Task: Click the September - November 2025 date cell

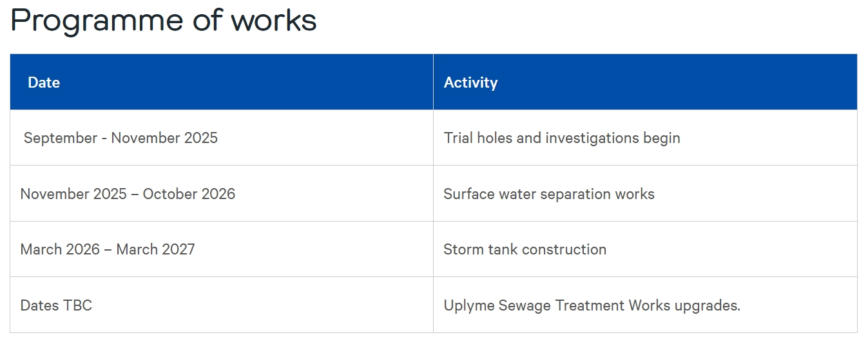Action: point(222,138)
